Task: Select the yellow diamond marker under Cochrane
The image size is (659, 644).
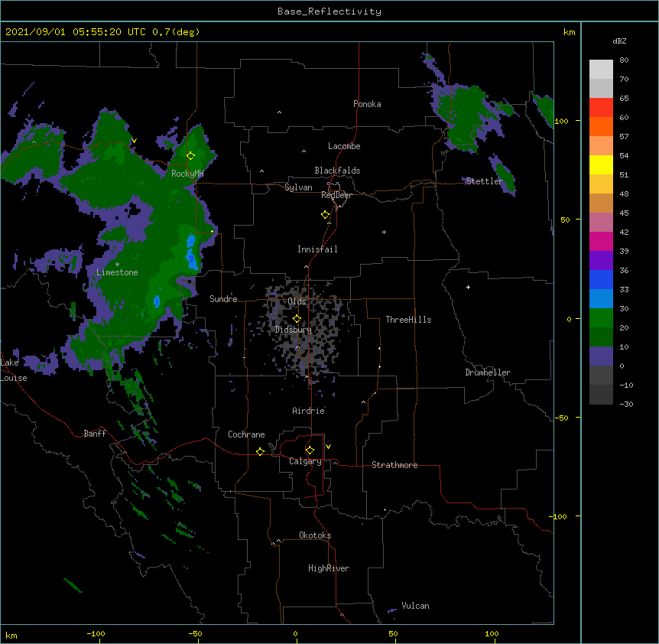Action: pyautogui.click(x=260, y=451)
